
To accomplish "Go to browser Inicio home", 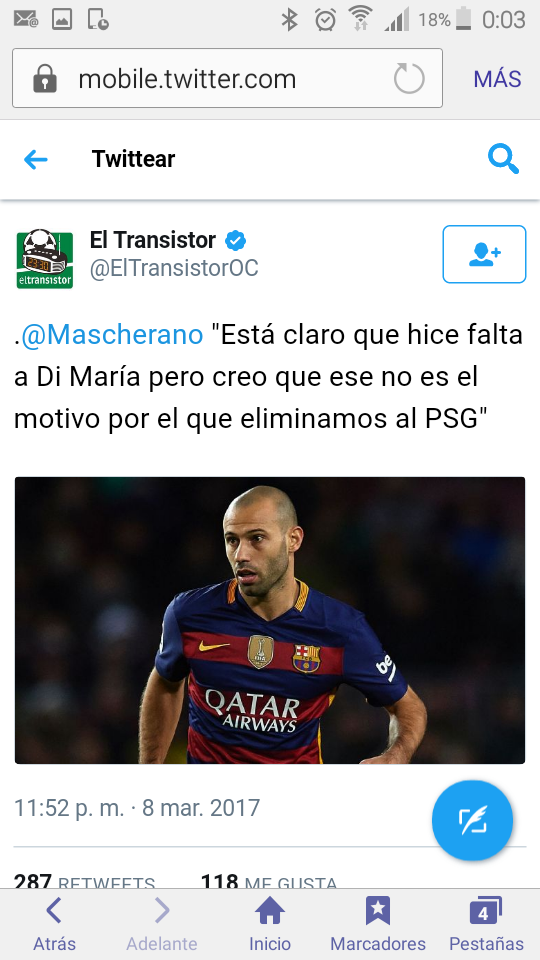I will (x=269, y=924).
